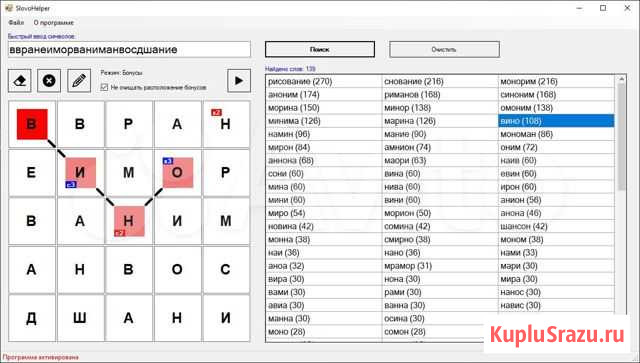Toggle the 'Не очищать расположение бонусов' checkbox

click(x=104, y=87)
